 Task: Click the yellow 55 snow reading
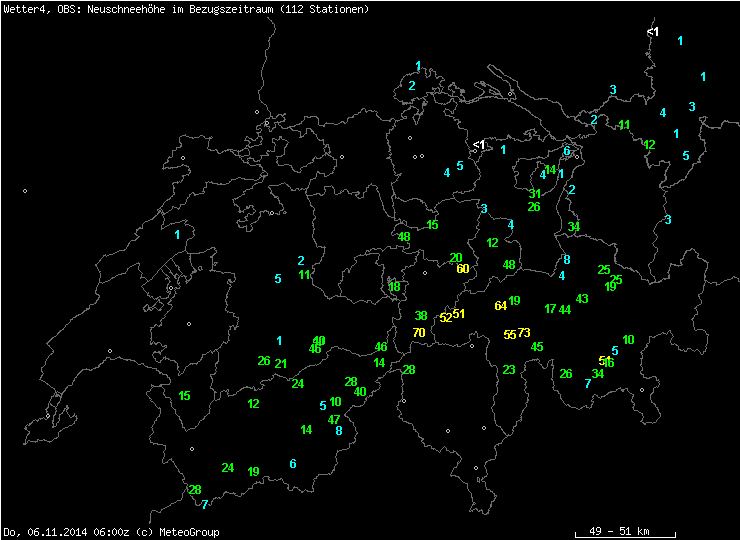510,335
